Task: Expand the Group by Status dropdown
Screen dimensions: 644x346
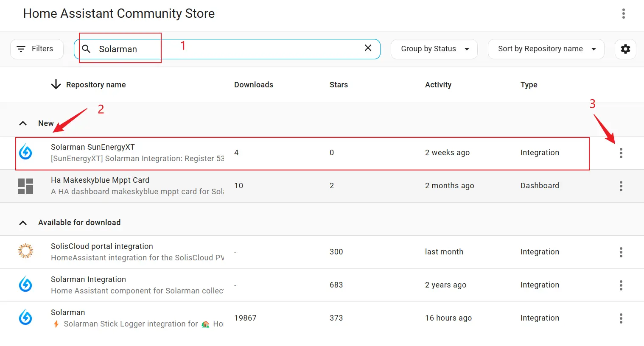Action: point(434,49)
